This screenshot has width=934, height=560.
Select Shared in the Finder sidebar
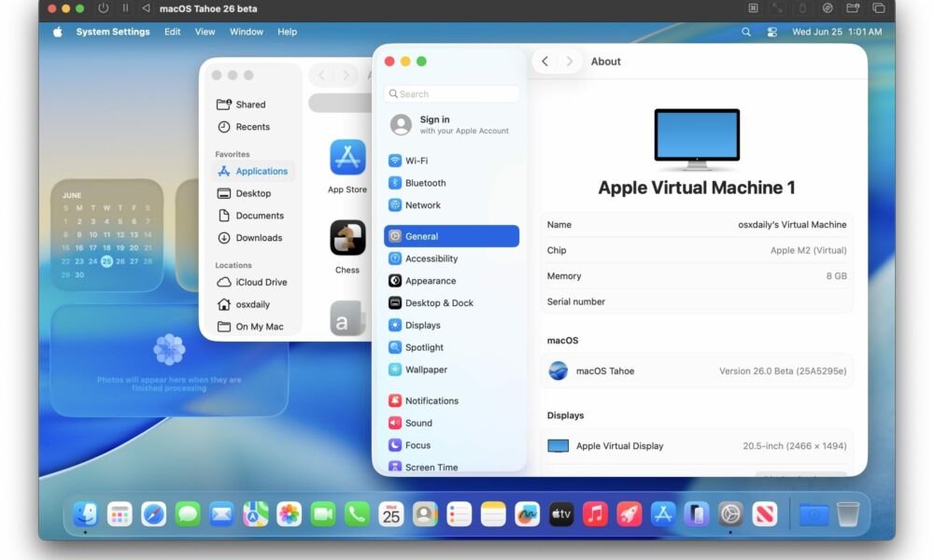(x=253, y=105)
